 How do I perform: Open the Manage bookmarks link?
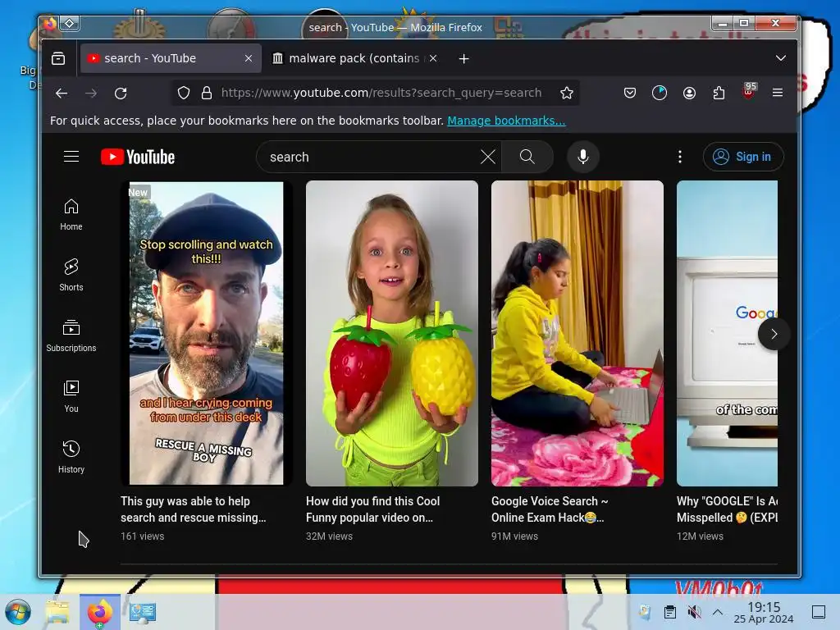(506, 121)
